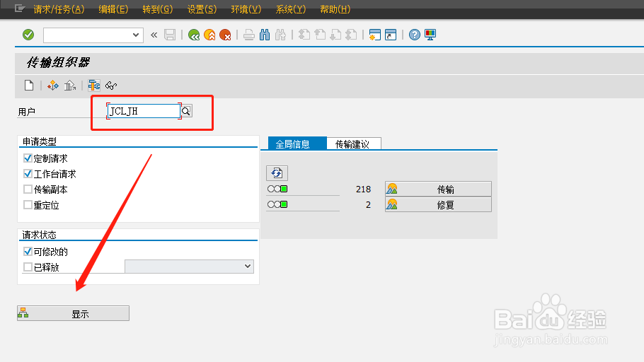Click the Print icon
The width and height of the screenshot is (644, 362).
pyautogui.click(x=249, y=35)
